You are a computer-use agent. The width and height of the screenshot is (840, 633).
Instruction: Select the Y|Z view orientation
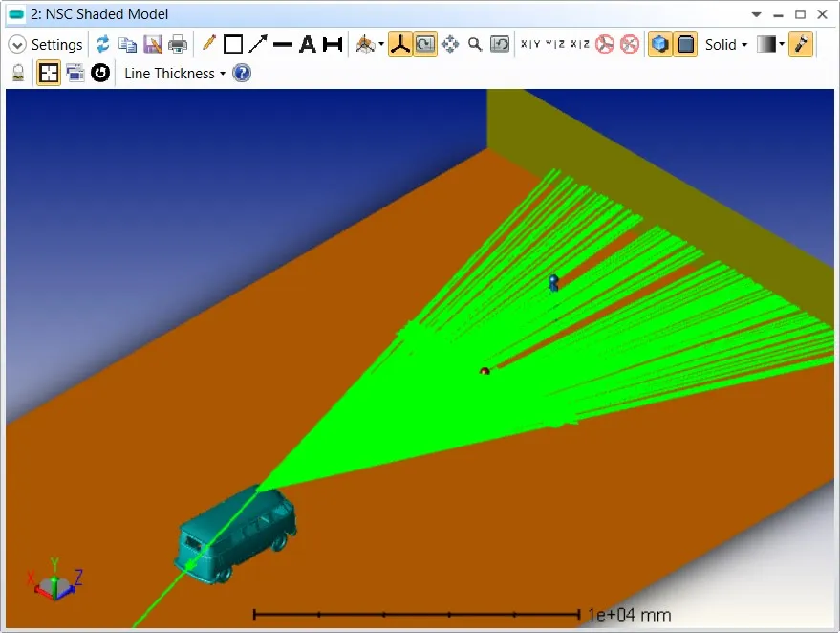click(554, 45)
